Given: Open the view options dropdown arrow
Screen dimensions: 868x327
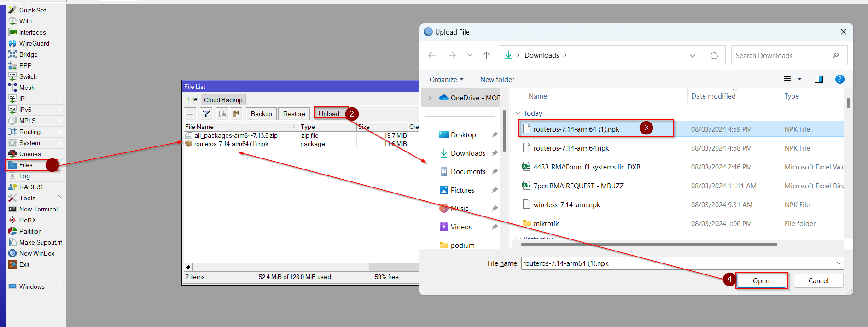Looking at the screenshot, I should tap(799, 79).
